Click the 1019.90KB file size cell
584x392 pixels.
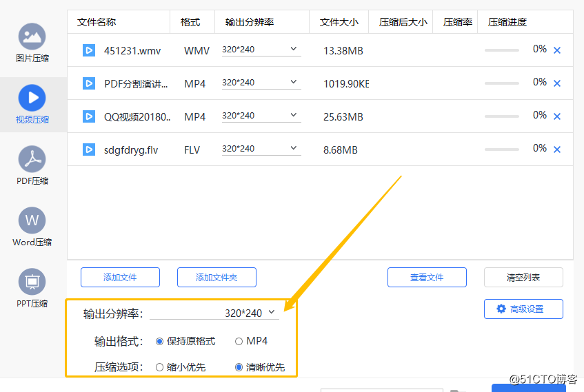click(x=346, y=84)
